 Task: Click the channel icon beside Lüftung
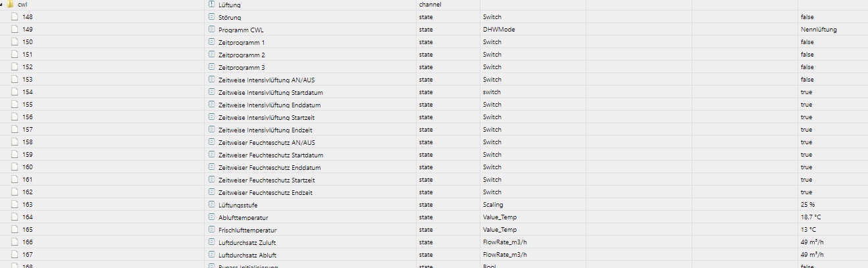(x=212, y=4)
